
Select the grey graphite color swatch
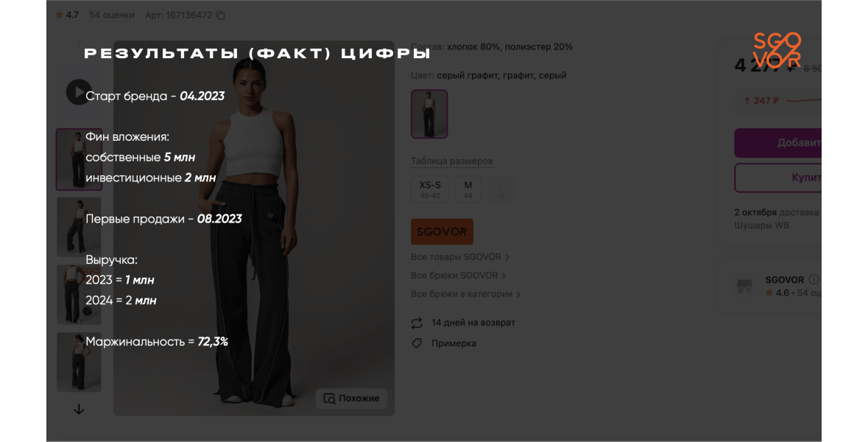point(429,114)
